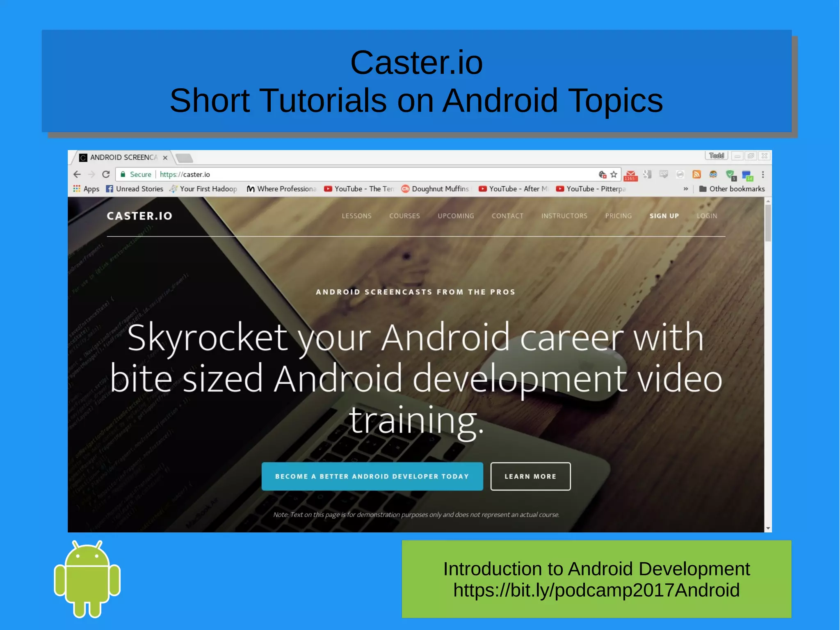Open the CONTACT menu item
This screenshot has height=630, width=840.
[x=507, y=216]
